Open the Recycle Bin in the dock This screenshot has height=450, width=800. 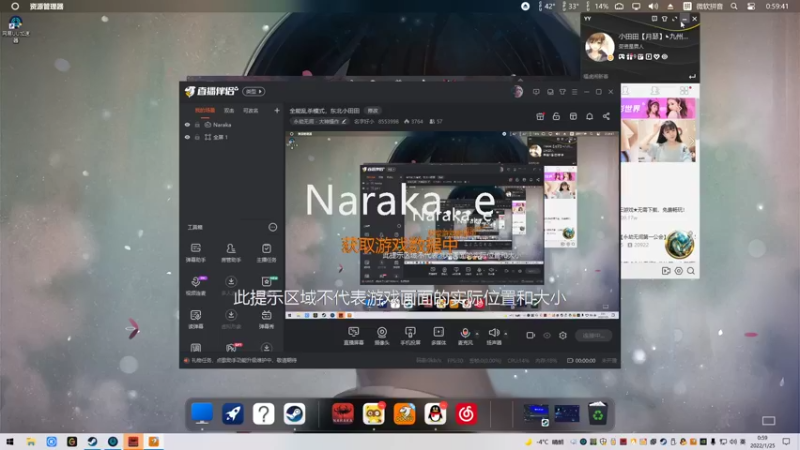click(x=597, y=413)
